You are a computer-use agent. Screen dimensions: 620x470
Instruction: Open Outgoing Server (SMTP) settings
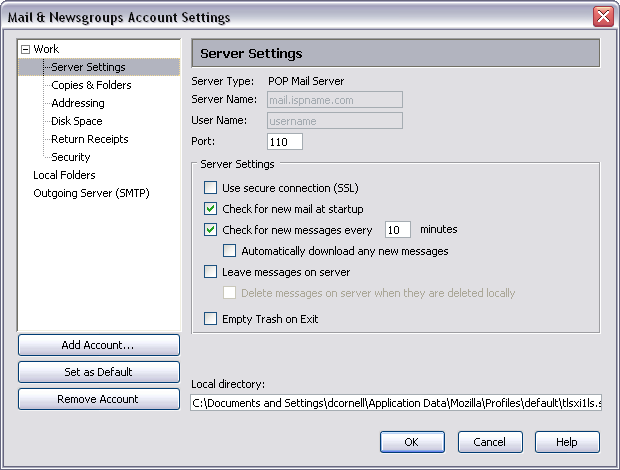(91, 193)
